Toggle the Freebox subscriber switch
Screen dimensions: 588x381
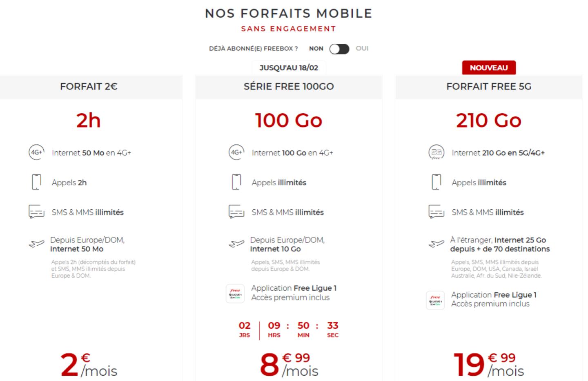339,49
